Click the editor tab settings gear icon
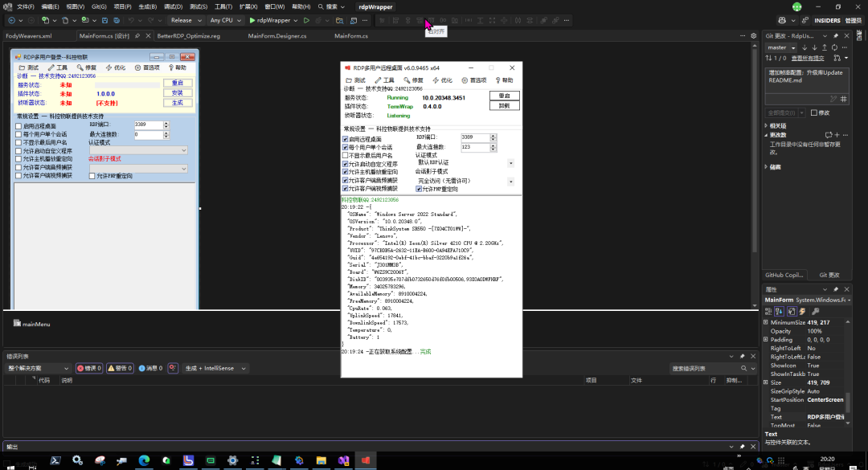Image resolution: width=868 pixels, height=470 pixels. click(753, 36)
